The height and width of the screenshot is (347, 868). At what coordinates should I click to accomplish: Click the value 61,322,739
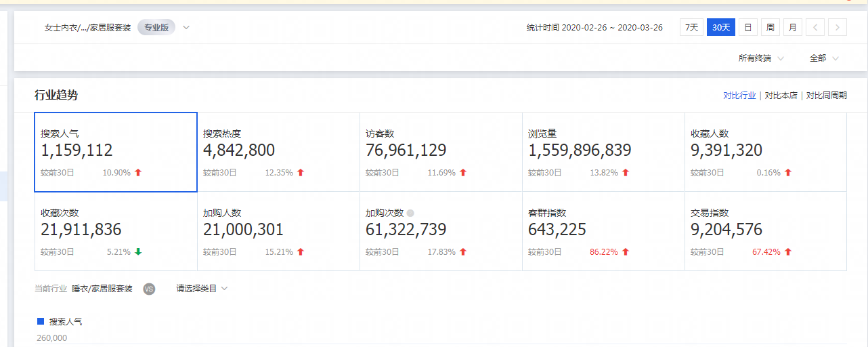pos(406,230)
